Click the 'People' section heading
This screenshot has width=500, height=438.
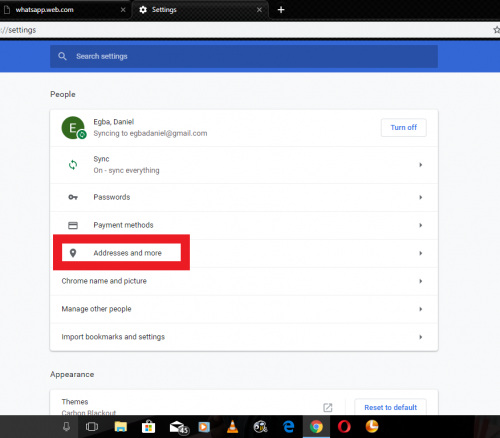click(63, 94)
